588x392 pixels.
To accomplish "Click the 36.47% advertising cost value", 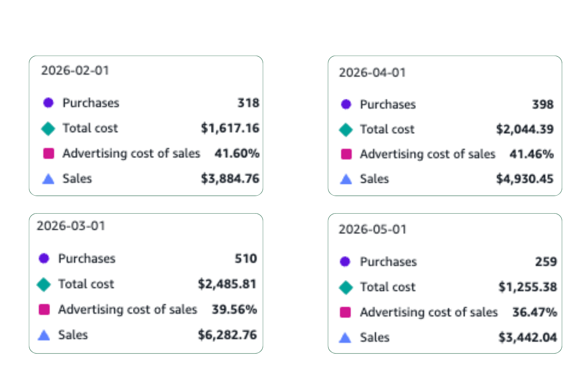I will tap(535, 312).
